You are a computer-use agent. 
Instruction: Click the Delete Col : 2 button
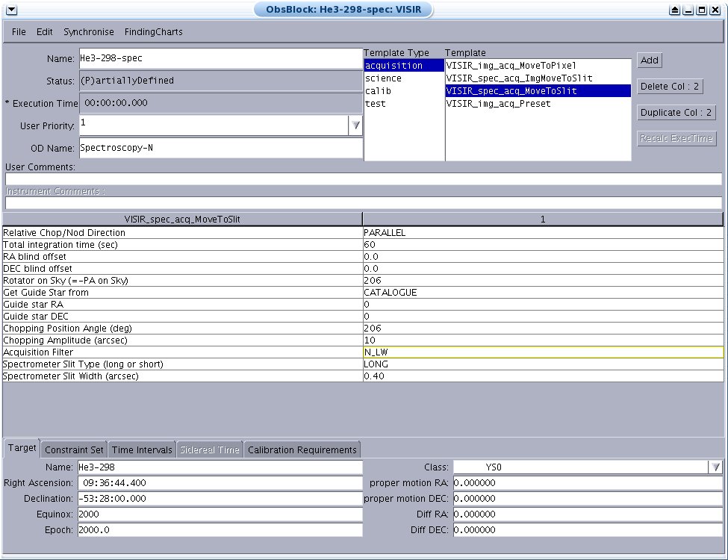tap(670, 87)
